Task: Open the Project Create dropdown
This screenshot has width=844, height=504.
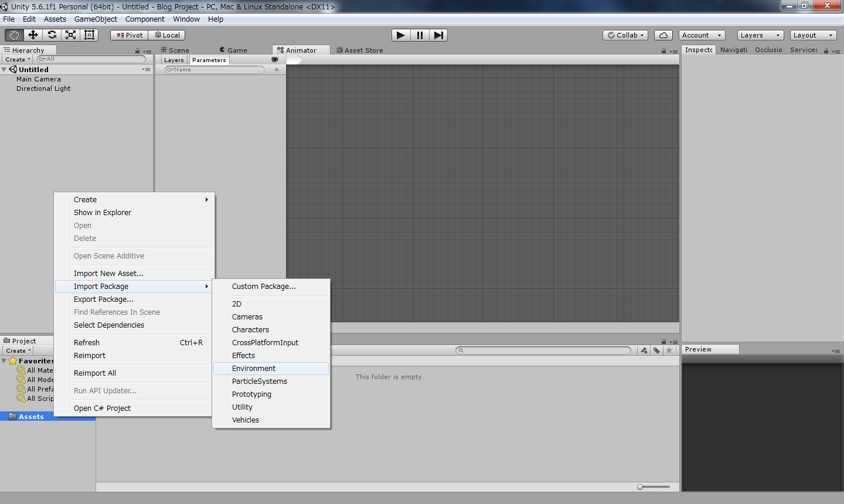Action: pos(18,350)
